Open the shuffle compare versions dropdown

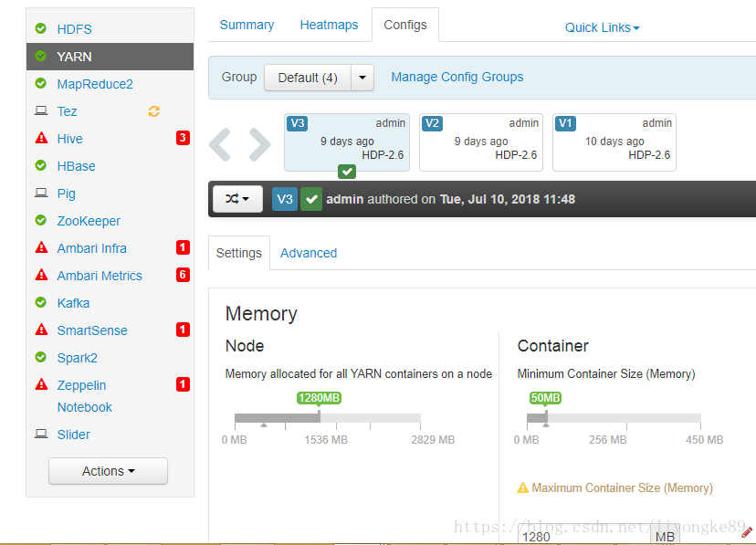(237, 199)
